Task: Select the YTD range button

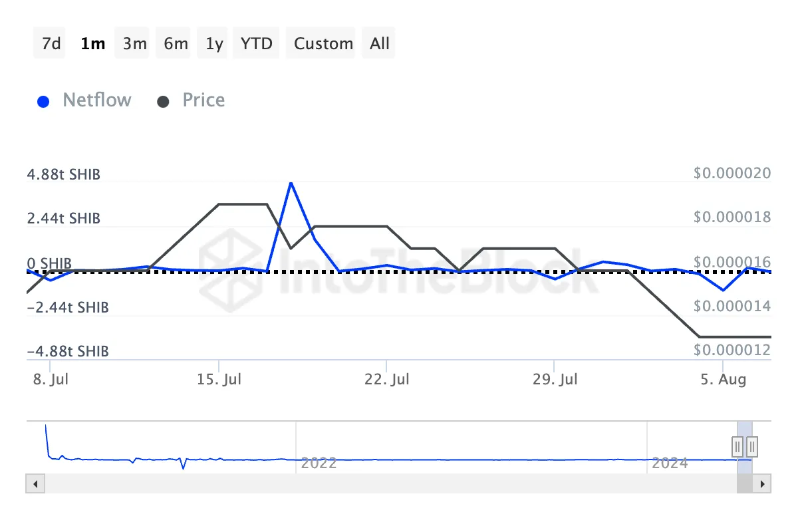Action: click(257, 44)
